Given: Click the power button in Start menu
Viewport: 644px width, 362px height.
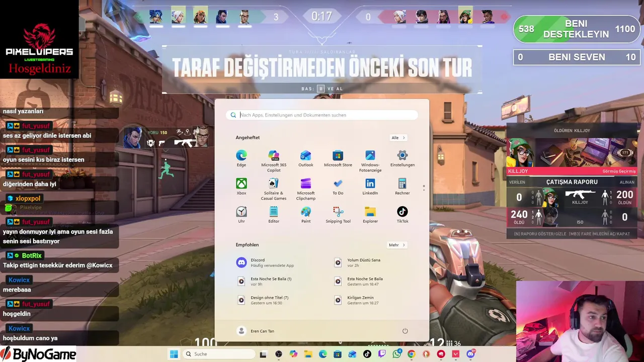Looking at the screenshot, I should point(405,331).
